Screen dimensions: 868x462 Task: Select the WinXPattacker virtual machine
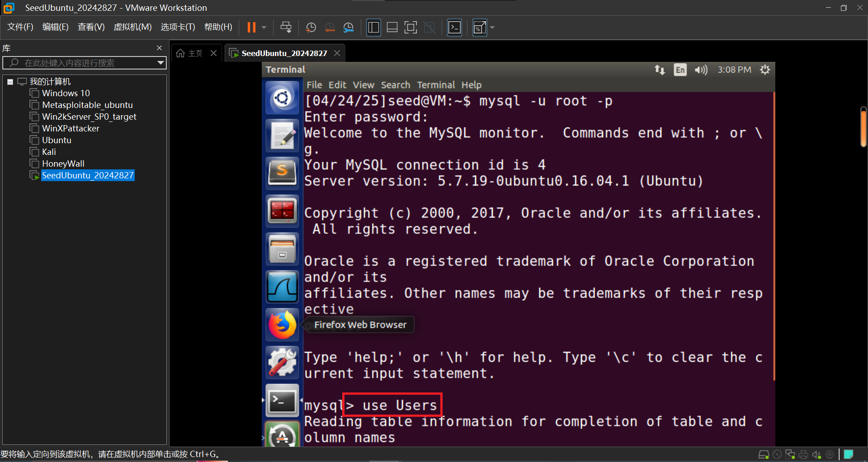click(x=71, y=128)
